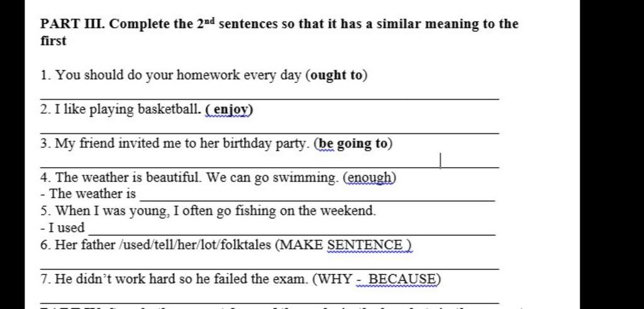Click the answer line under sentence 7

point(269,303)
